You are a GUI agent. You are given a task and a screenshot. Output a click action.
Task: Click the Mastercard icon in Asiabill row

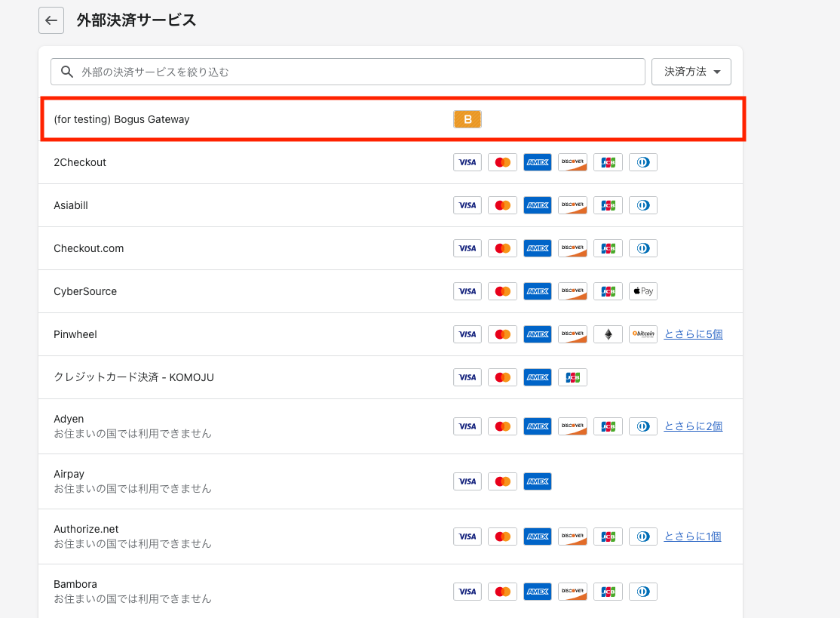coord(502,205)
